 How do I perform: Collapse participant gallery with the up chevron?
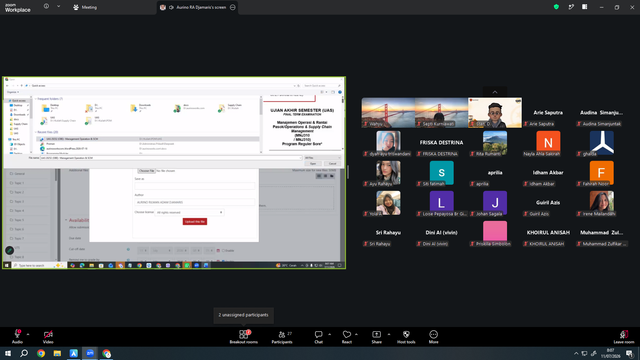pos(495,92)
